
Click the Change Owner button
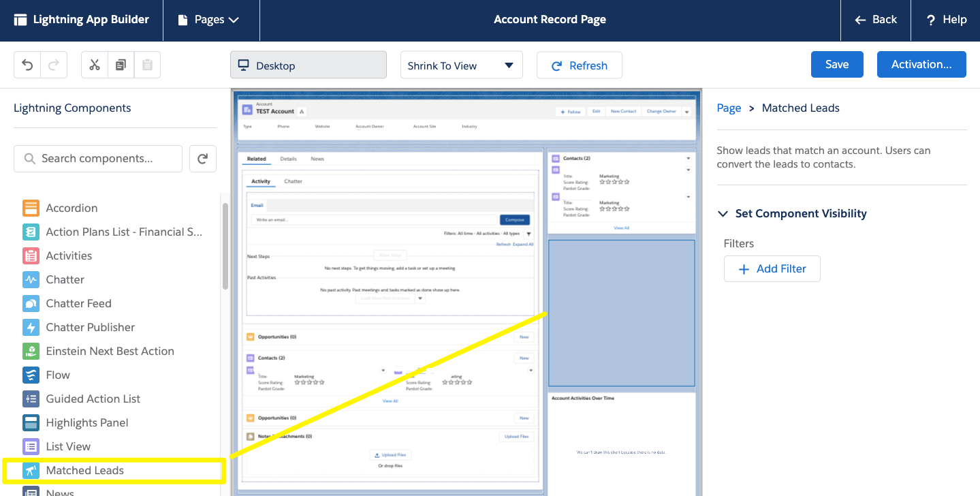pos(661,111)
